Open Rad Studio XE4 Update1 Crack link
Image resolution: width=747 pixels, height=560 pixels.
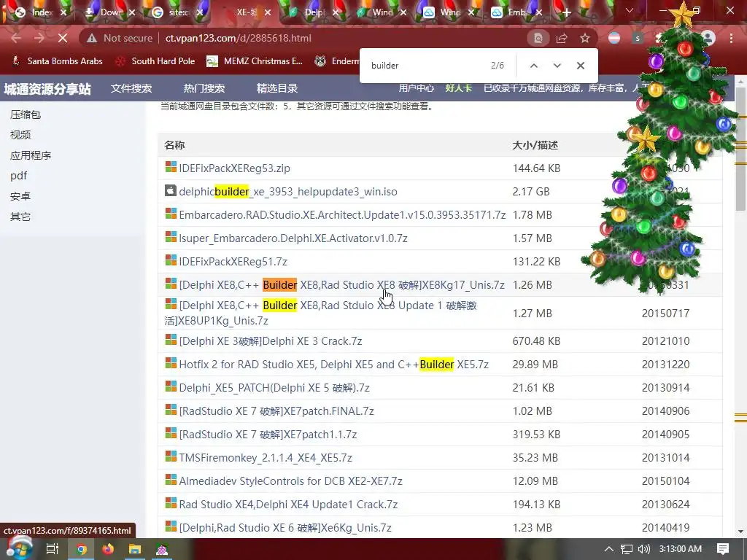click(288, 505)
